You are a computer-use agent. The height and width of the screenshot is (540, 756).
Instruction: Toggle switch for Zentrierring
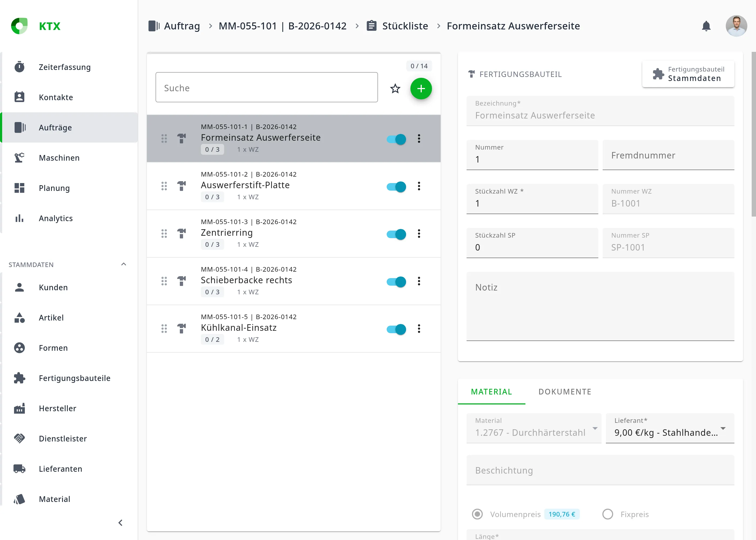point(396,234)
